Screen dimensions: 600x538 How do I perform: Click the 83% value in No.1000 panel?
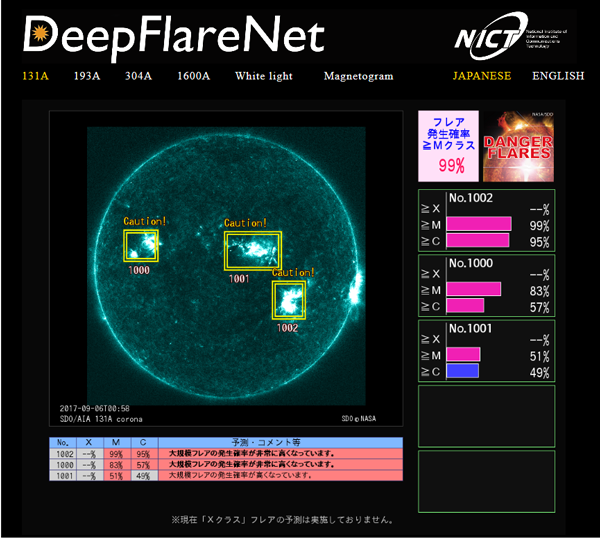tap(540, 291)
